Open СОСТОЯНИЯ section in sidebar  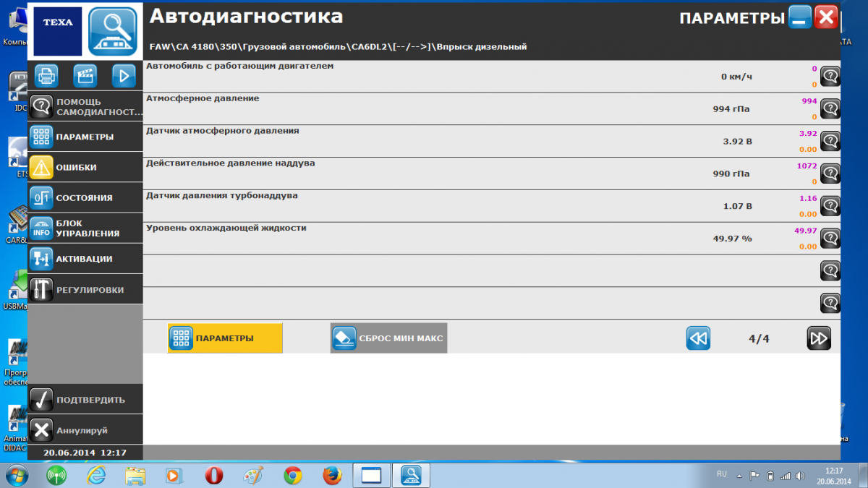pos(85,197)
